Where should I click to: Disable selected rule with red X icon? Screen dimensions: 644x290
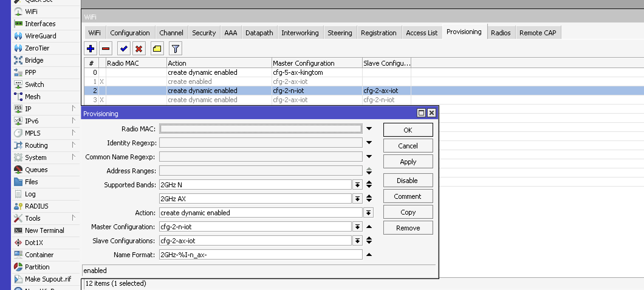pyautogui.click(x=139, y=49)
